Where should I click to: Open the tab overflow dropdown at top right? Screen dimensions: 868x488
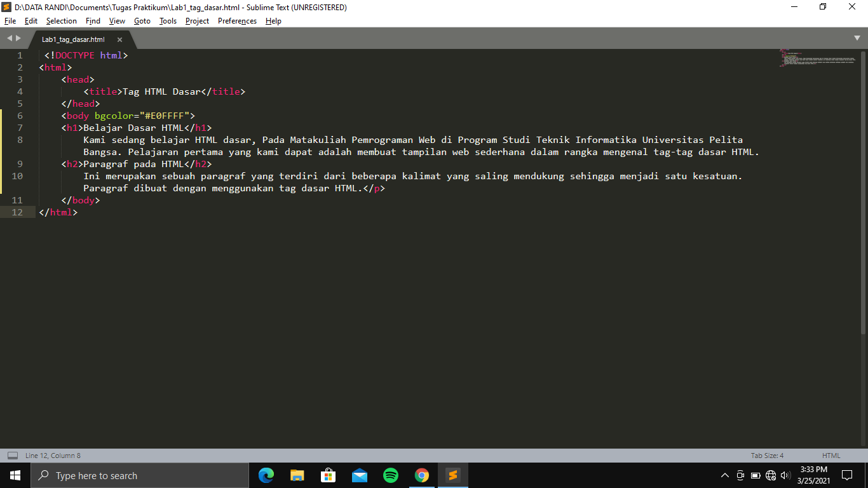pyautogui.click(x=857, y=37)
